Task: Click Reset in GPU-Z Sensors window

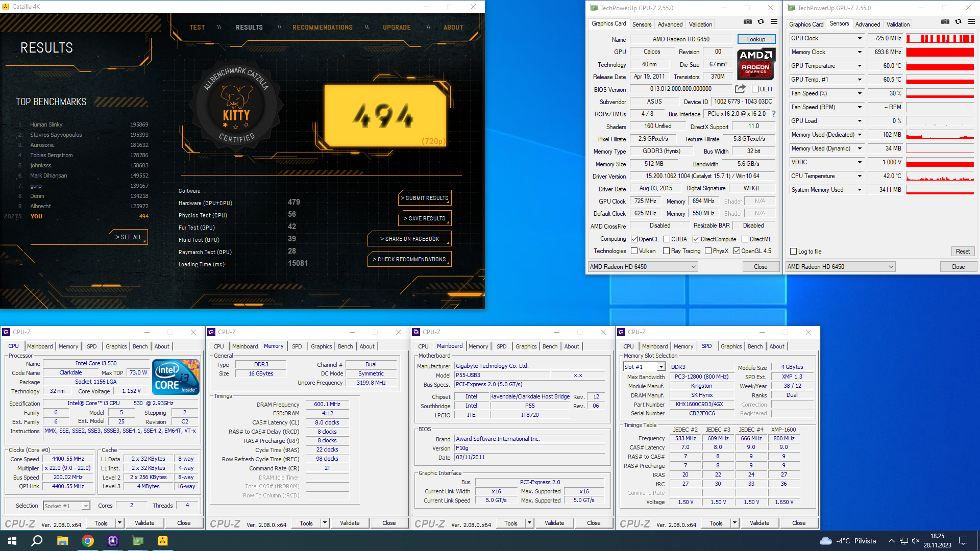Action: (x=963, y=252)
